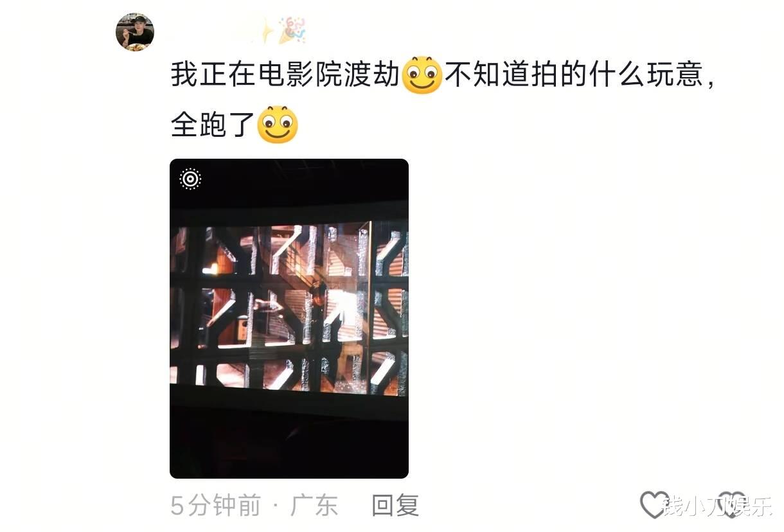Click the 广东 location label

click(x=314, y=506)
